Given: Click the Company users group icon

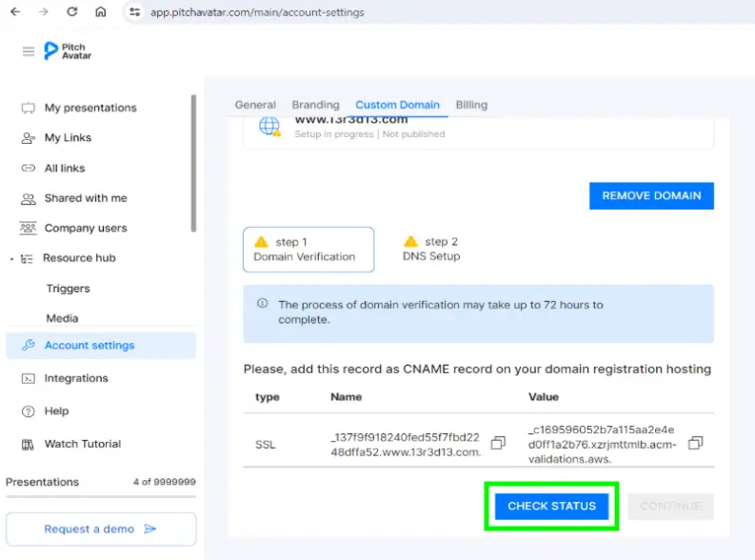Looking at the screenshot, I should 28,228.
